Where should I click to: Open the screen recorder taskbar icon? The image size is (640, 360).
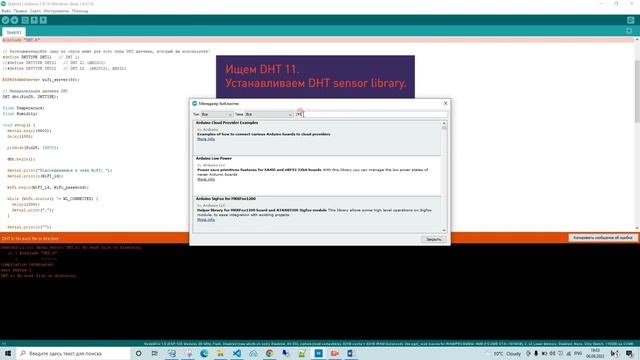pos(334,353)
